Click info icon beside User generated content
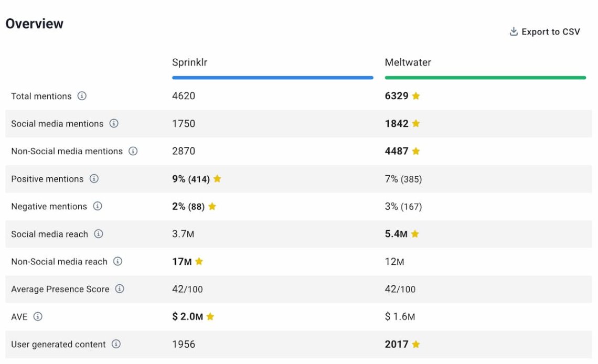 coord(116,344)
